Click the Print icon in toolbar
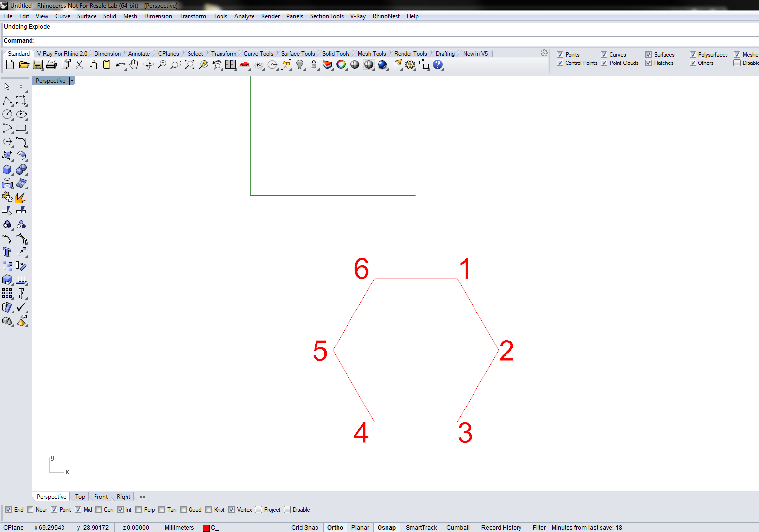Image resolution: width=759 pixels, height=532 pixels. (x=51, y=64)
